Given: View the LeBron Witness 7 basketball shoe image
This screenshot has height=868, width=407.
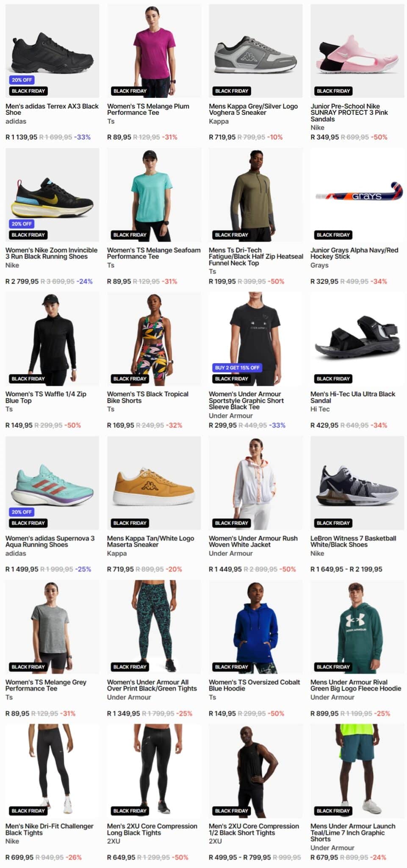Looking at the screenshot, I should 357,483.
